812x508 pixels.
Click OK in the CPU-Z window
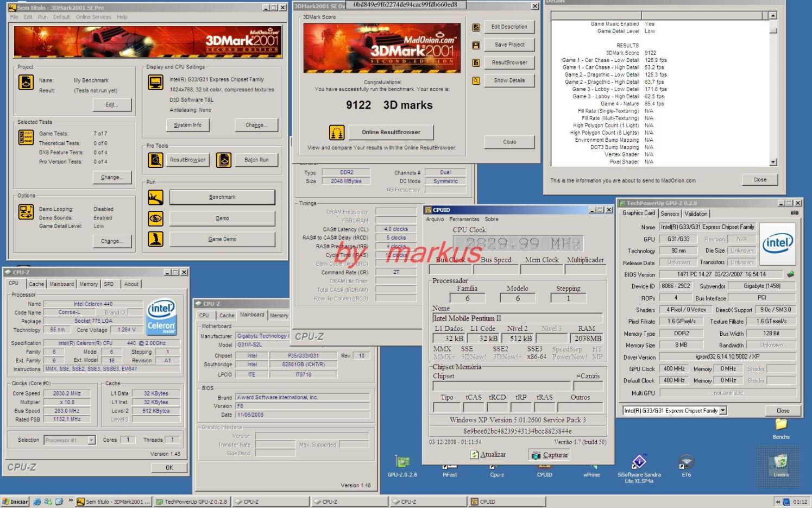click(x=169, y=467)
